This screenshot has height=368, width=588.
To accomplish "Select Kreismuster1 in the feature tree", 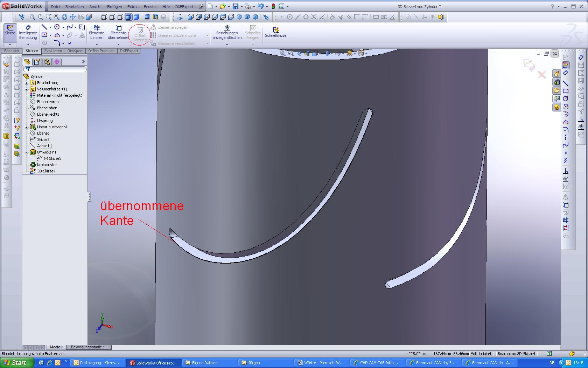I will pyautogui.click(x=48, y=165).
